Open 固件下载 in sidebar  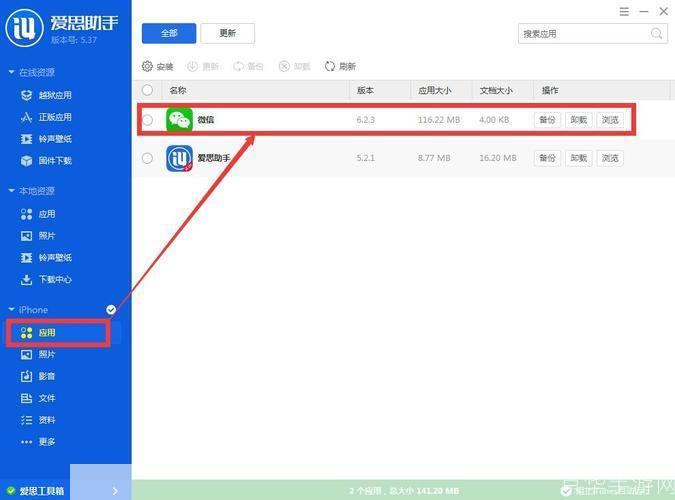[x=46, y=161]
